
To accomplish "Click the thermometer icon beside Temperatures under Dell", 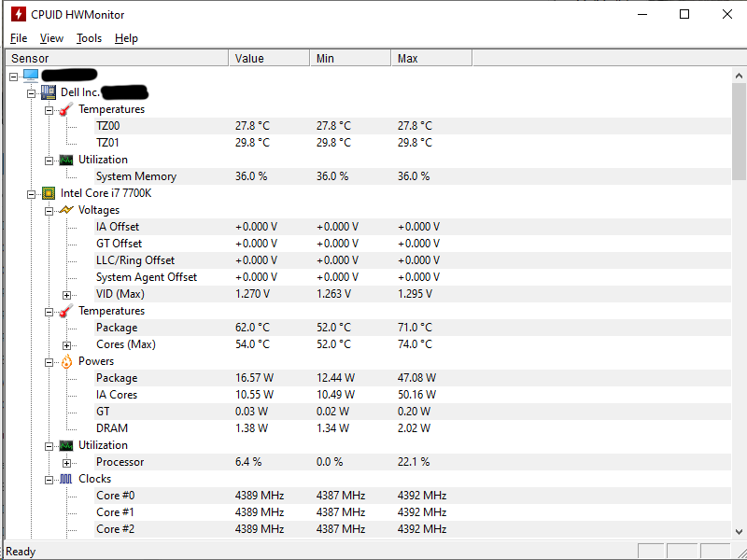I will click(65, 109).
